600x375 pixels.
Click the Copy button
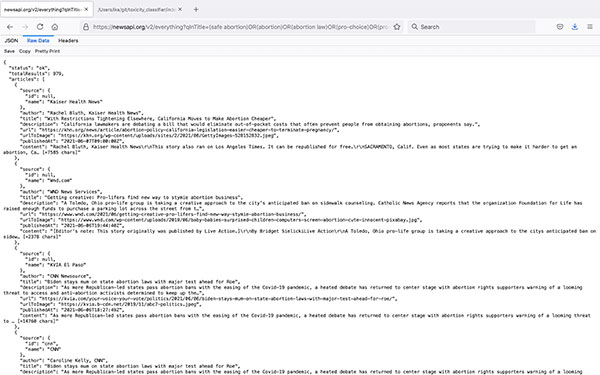24,51
